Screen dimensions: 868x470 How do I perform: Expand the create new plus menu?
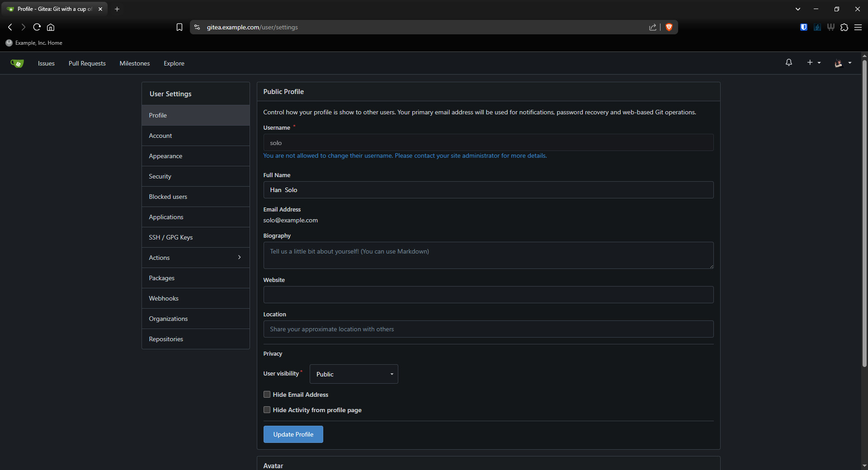813,63
